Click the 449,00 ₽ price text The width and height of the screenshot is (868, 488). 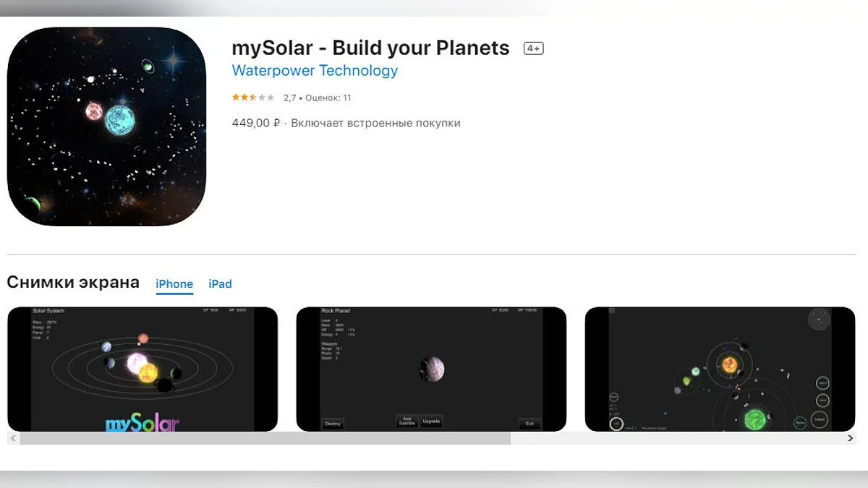255,123
